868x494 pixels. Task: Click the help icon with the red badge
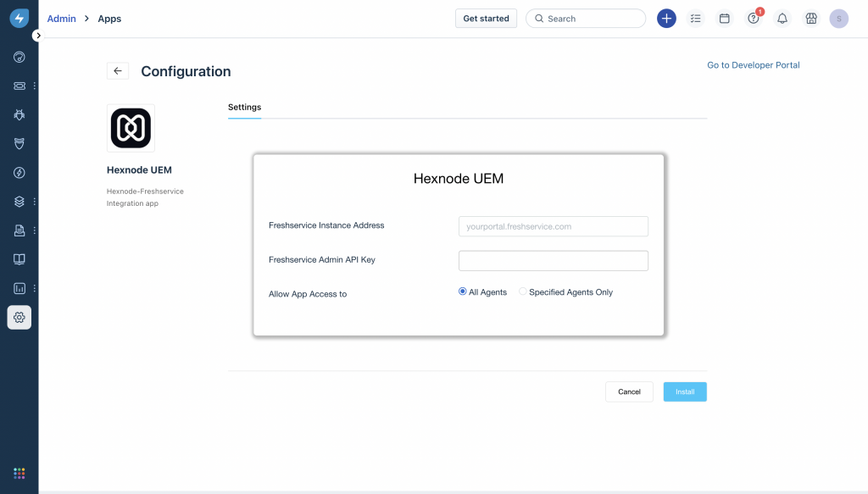[x=753, y=18]
